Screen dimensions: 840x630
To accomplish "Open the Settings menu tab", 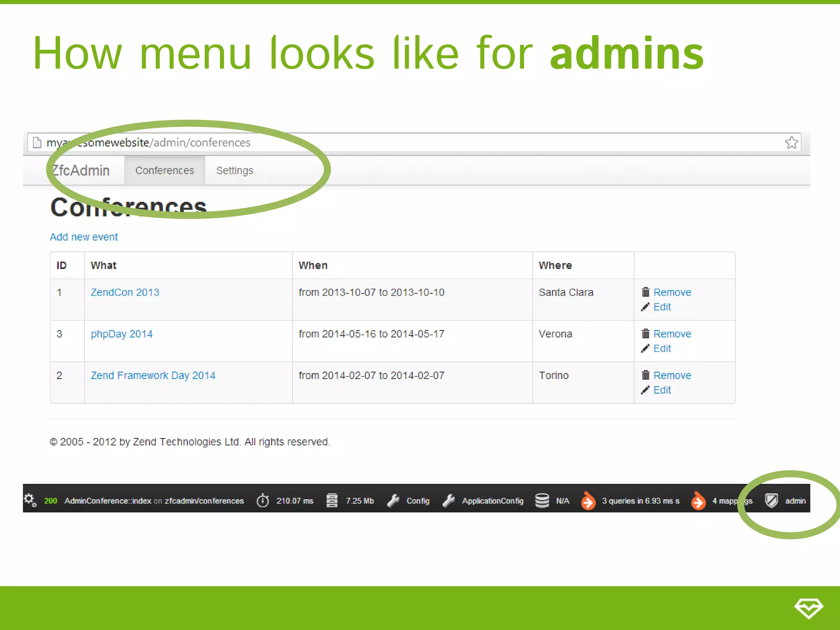I will 235,170.
